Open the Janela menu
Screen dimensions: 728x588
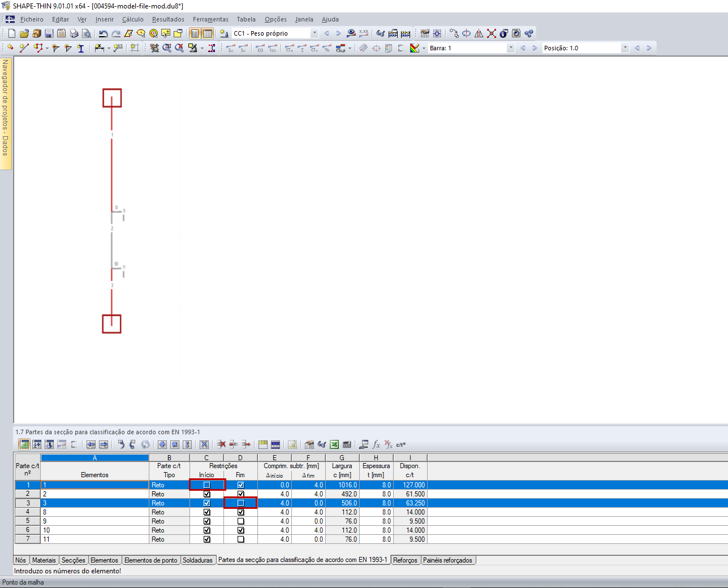(304, 19)
